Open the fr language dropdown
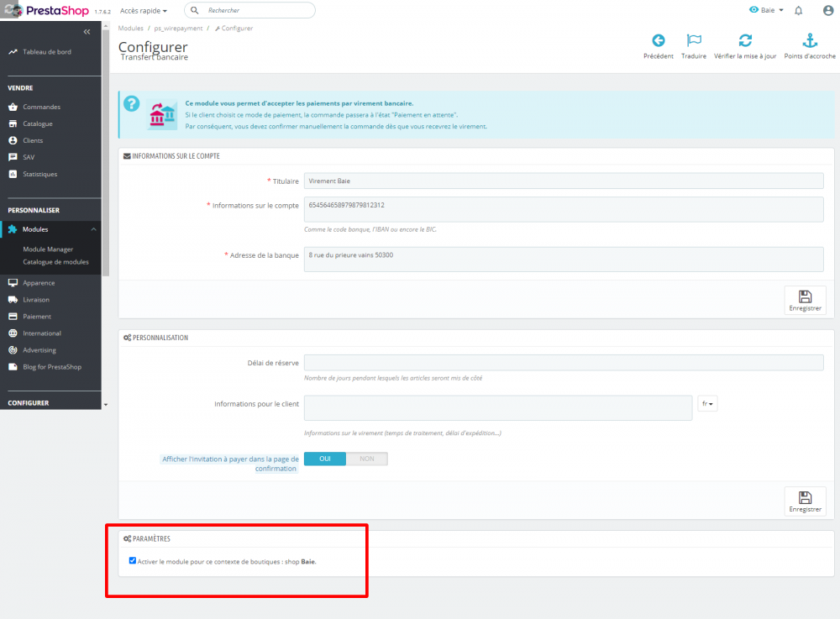This screenshot has width=840, height=619. (707, 403)
